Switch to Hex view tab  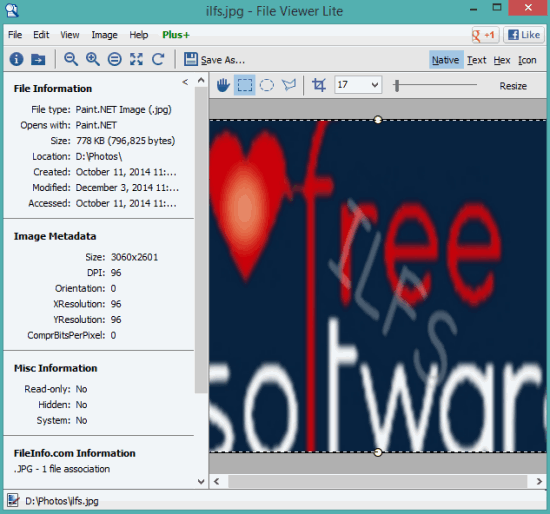coord(502,60)
